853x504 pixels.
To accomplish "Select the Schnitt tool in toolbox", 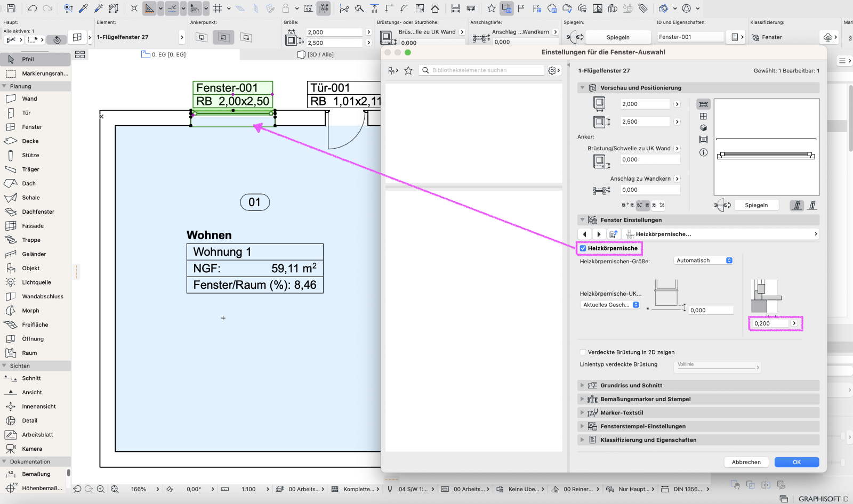I will pos(35,378).
